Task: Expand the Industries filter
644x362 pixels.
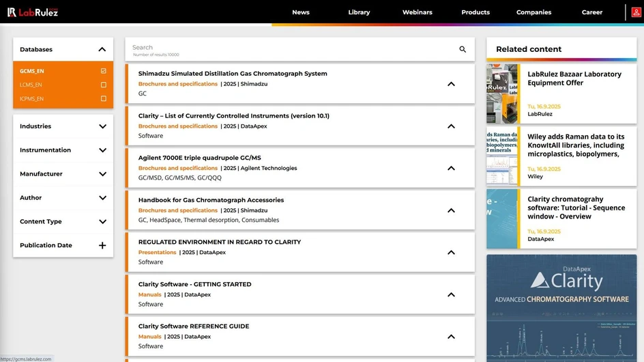Action: (102, 126)
